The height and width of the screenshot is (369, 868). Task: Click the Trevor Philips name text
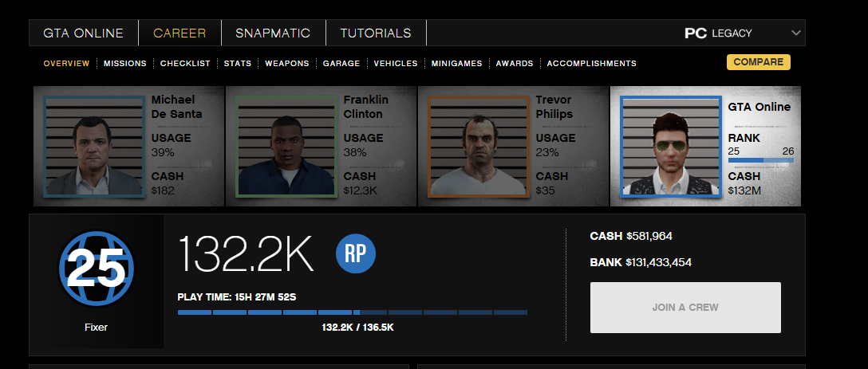pyautogui.click(x=554, y=108)
